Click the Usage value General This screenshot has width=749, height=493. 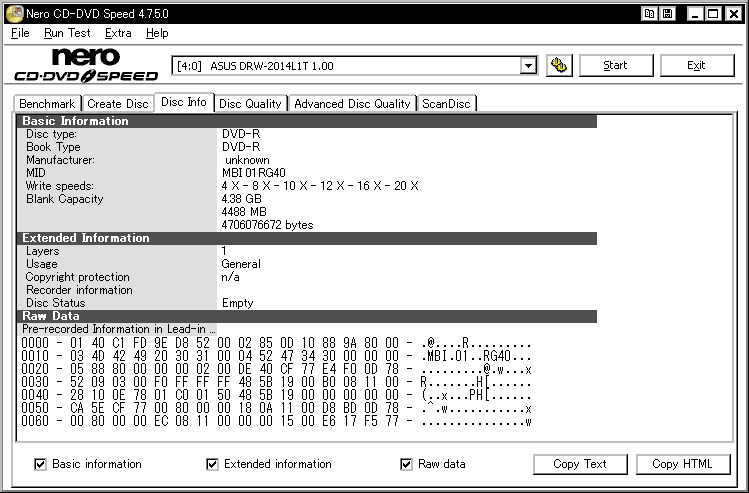[241, 264]
